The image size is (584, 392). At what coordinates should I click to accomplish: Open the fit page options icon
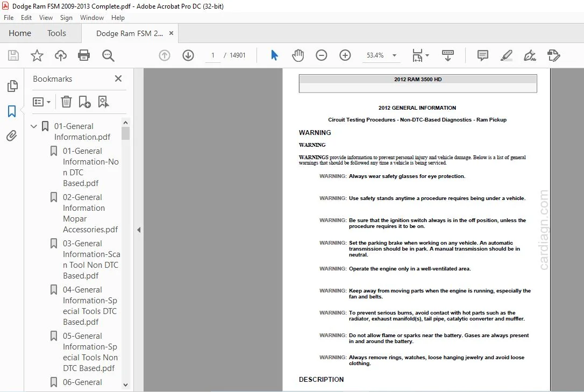[417, 55]
